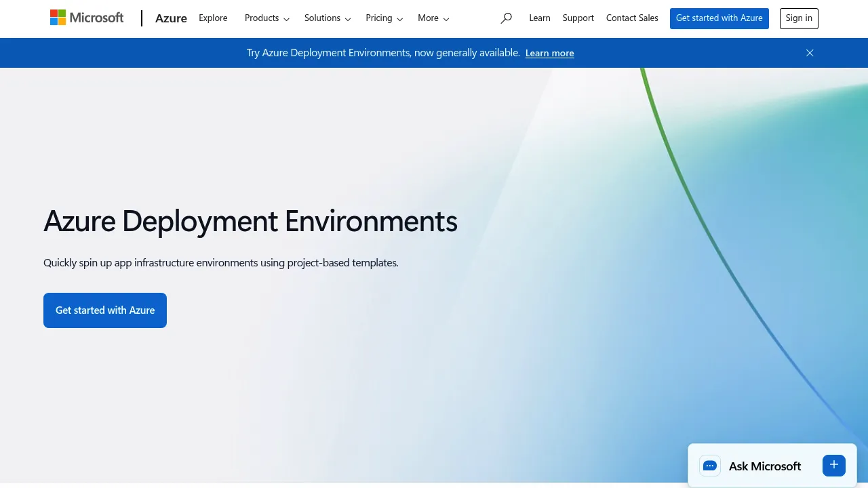Viewport: 868px width, 488px height.
Task: Open the search magnifier icon
Action: [506, 18]
